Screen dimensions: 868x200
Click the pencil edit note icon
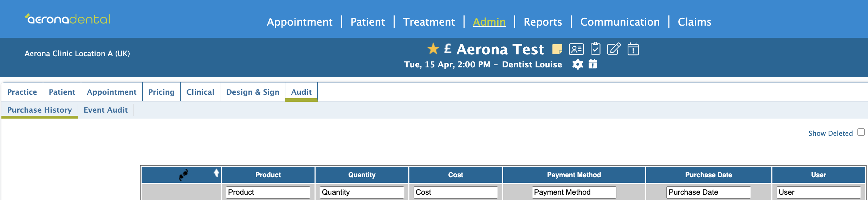(614, 49)
